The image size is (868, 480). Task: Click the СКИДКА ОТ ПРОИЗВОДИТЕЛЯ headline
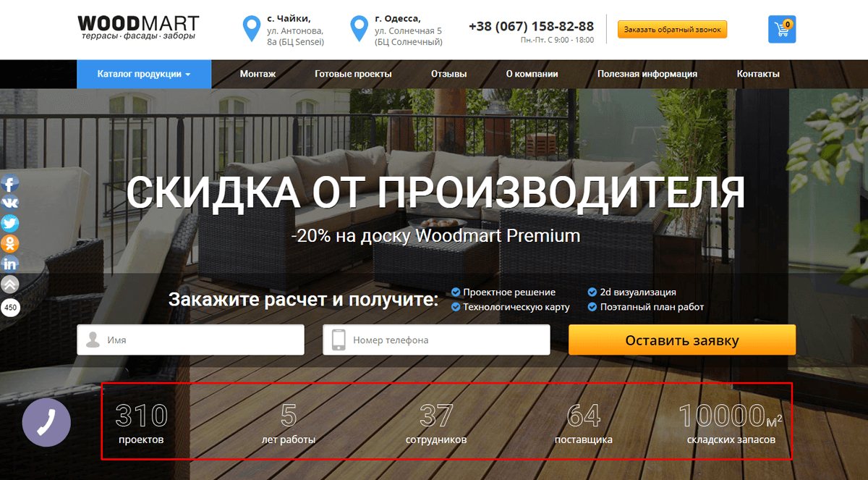(x=435, y=192)
